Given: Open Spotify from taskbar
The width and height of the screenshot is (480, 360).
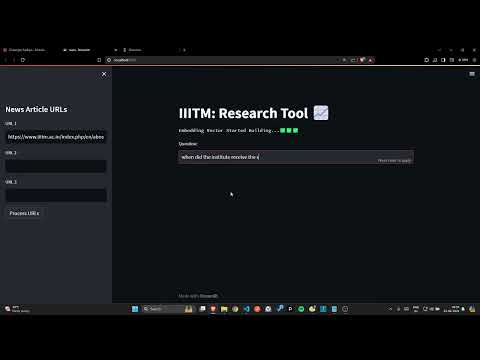Looking at the screenshot, I should tap(301, 309).
